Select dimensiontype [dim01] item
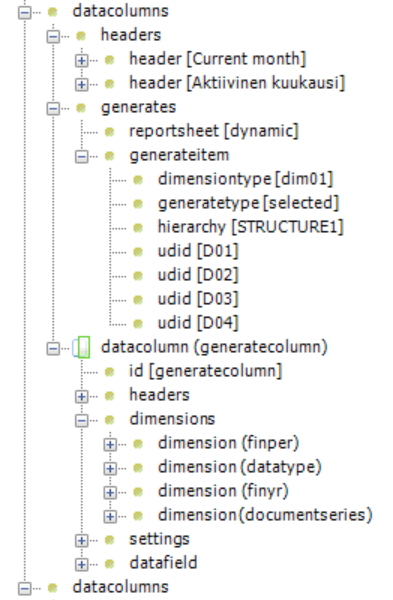This screenshot has width=393, height=600. click(246, 179)
